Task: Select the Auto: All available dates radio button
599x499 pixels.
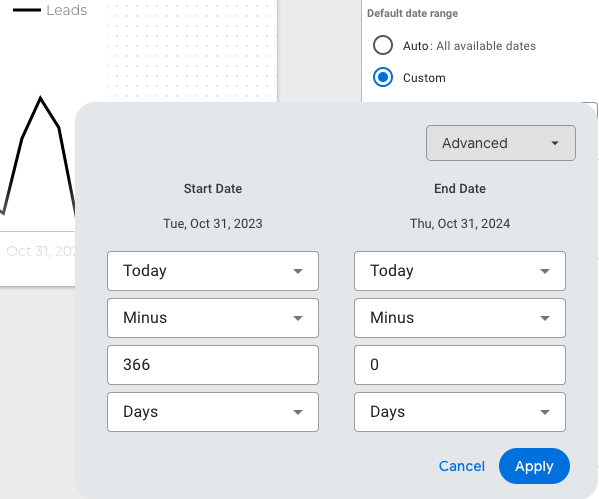Action: point(382,45)
